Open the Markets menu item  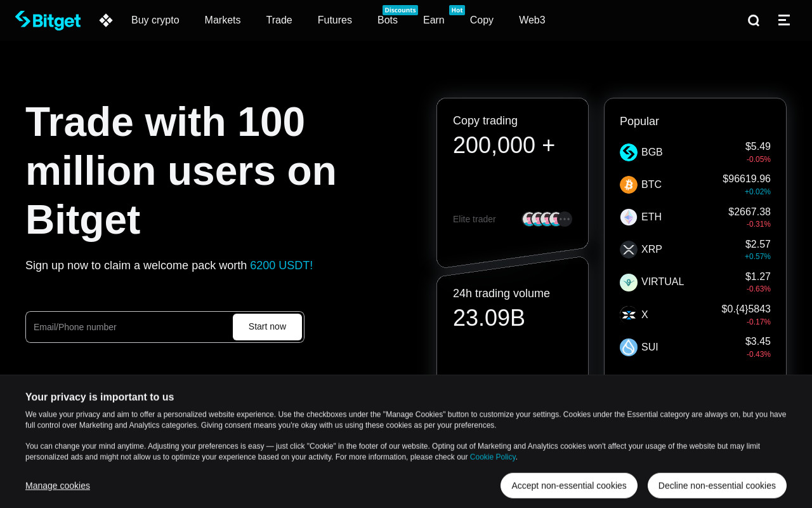click(x=223, y=20)
